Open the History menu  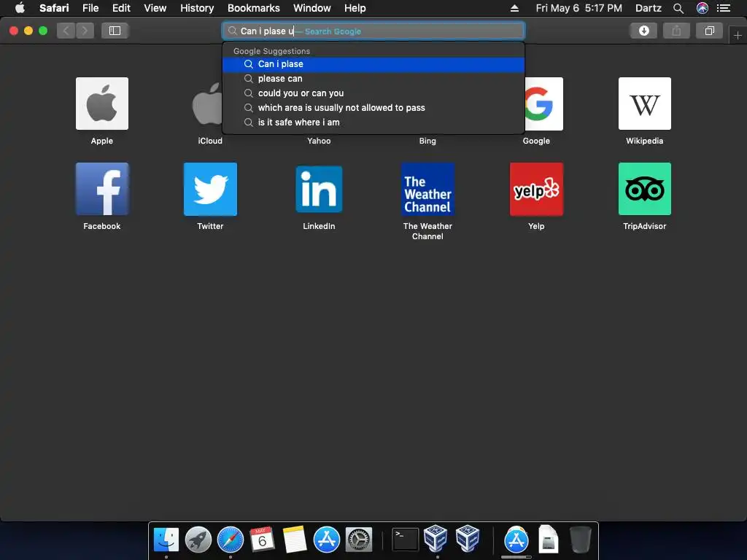197,8
